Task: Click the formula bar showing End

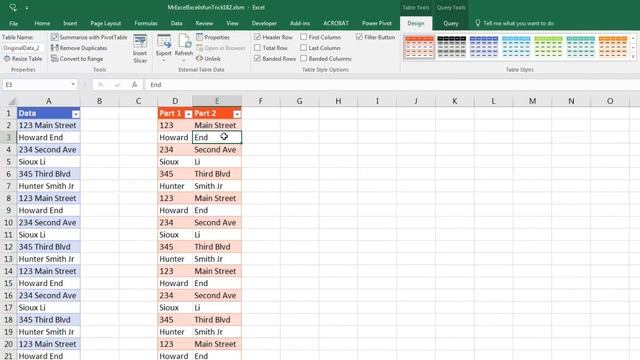Action: click(392, 84)
